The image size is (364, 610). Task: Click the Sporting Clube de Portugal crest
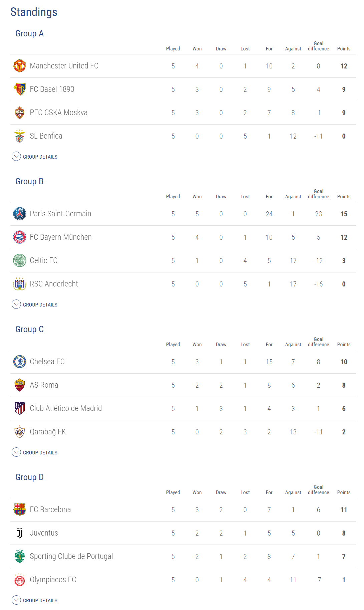(x=20, y=556)
